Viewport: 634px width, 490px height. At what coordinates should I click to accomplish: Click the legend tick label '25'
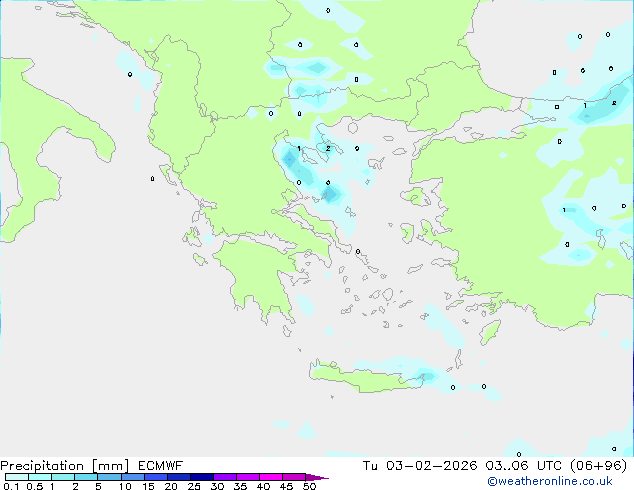coord(194,486)
